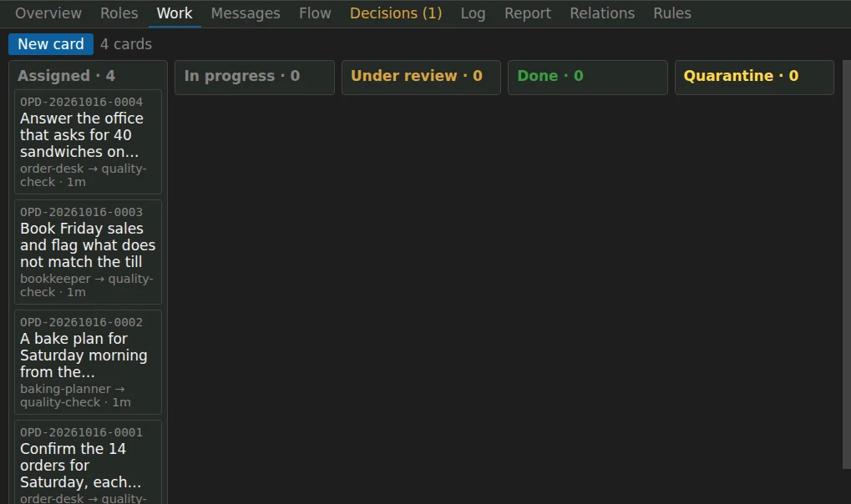The image size is (851, 504).
Task: Click the In progress · 0 column header
Action: pos(241,75)
